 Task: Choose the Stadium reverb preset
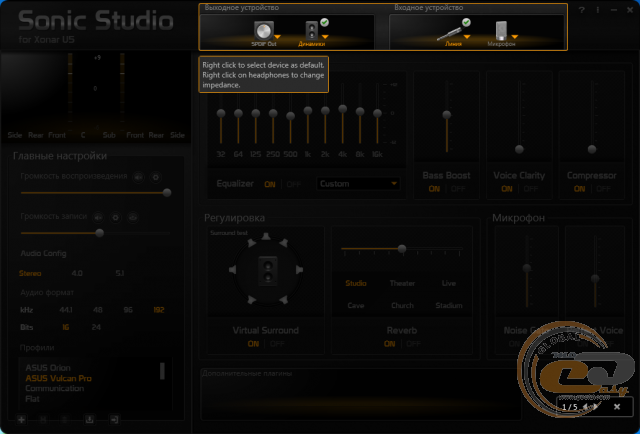pyautogui.click(x=449, y=306)
